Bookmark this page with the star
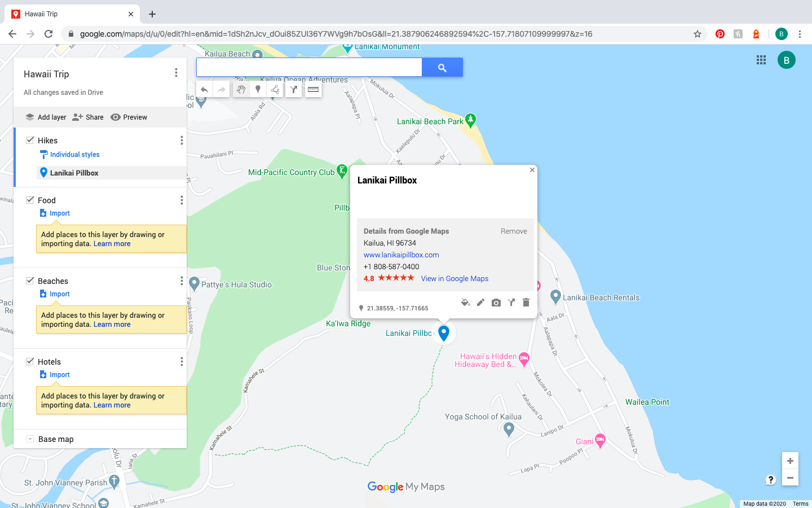 coord(698,34)
